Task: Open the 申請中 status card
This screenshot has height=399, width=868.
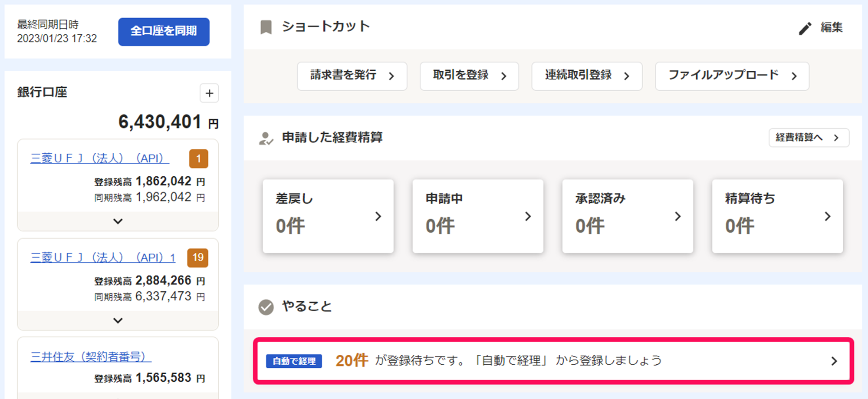Action: point(477,216)
